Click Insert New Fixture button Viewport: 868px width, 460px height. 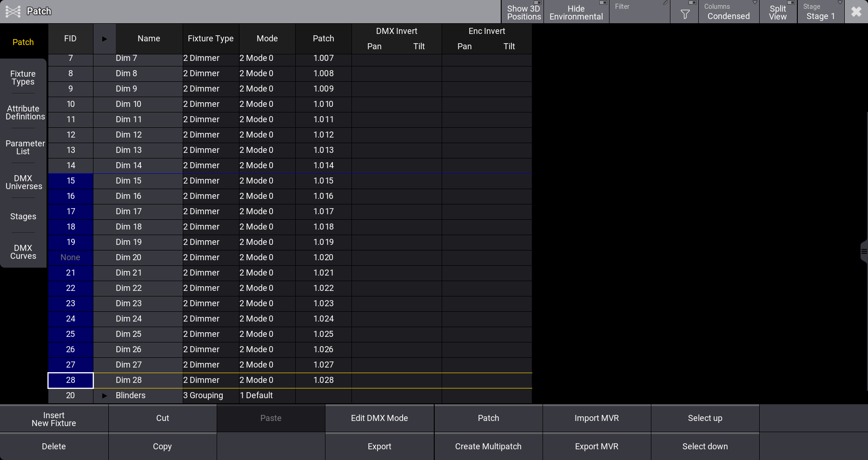tap(54, 419)
